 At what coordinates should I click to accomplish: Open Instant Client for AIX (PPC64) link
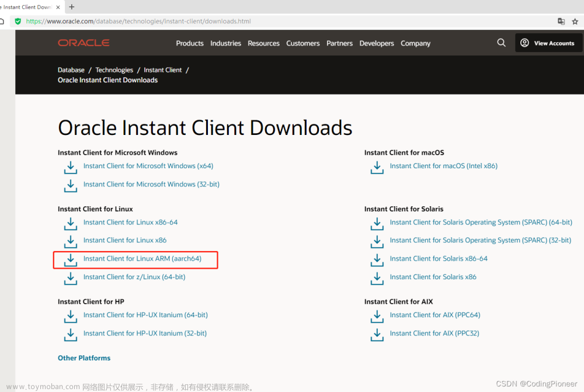435,315
